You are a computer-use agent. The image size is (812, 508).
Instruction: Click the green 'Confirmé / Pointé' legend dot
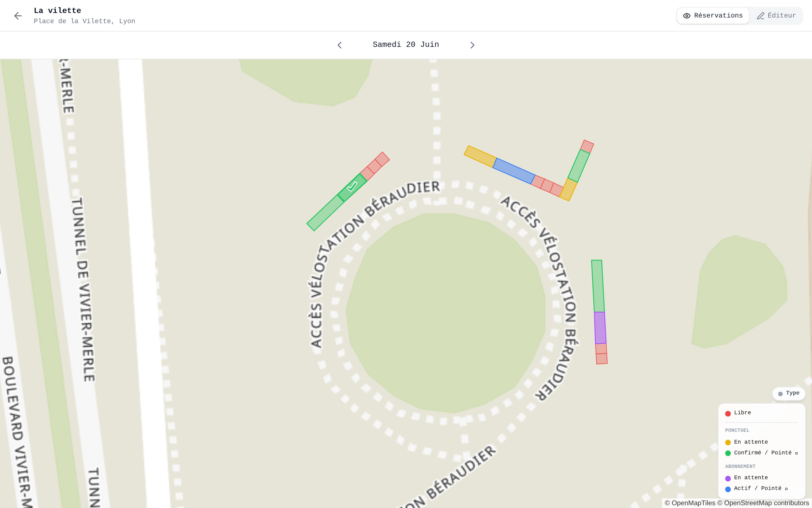(728, 453)
